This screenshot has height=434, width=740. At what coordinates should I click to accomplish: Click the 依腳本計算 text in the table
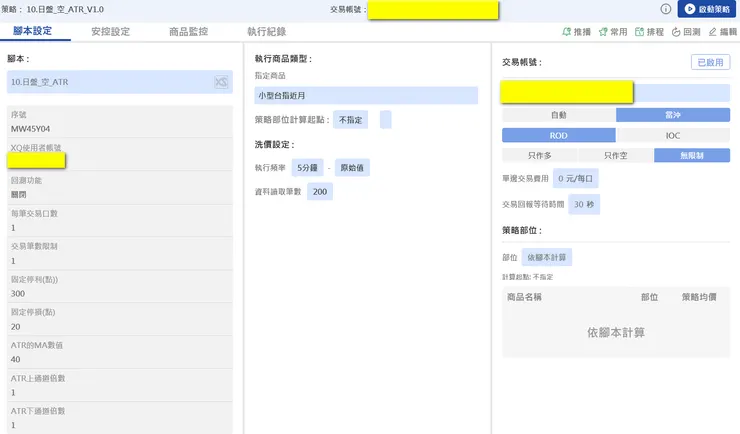pyautogui.click(x=616, y=333)
